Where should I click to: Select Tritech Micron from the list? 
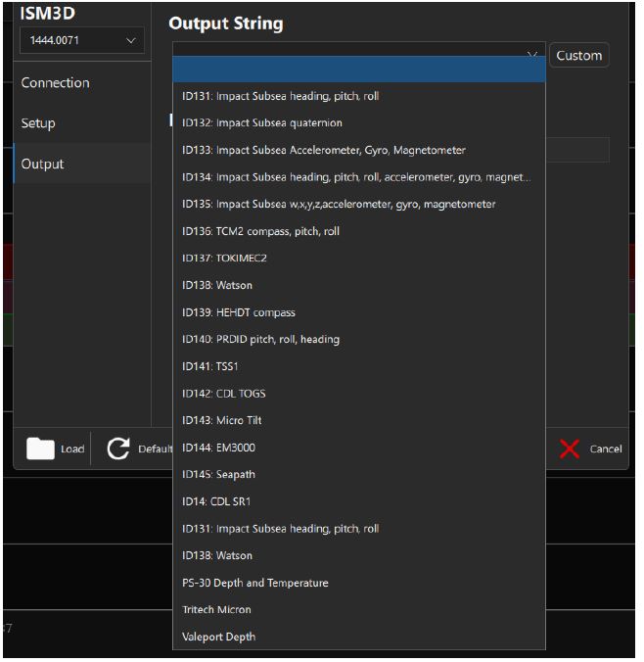pyautogui.click(x=218, y=609)
